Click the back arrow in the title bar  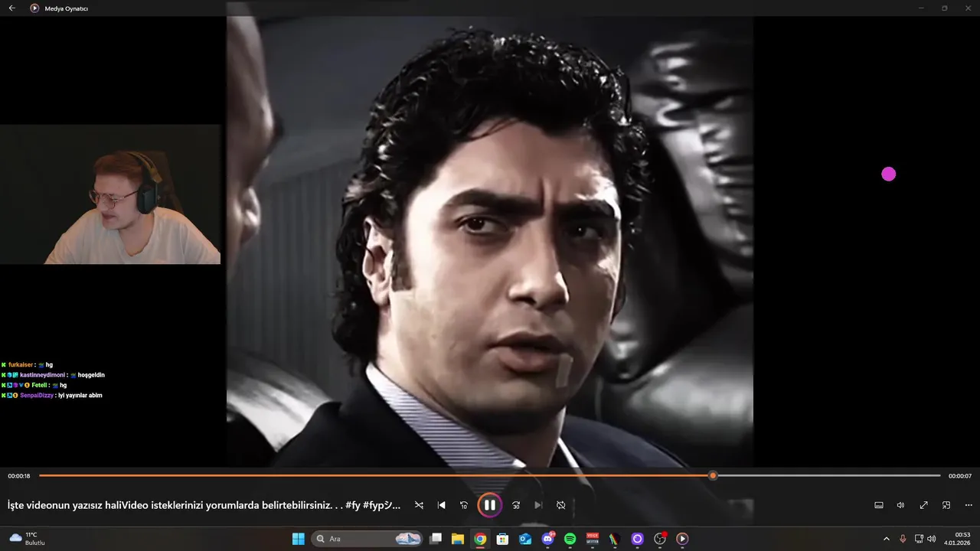tap(11, 8)
